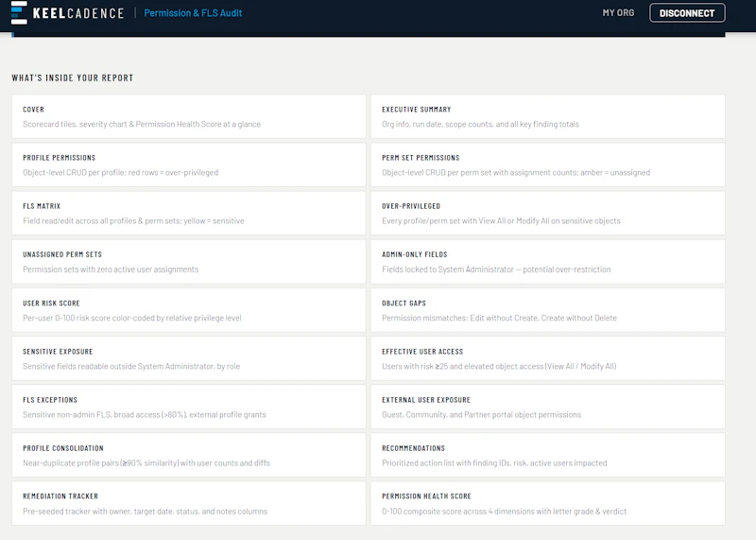Image resolution: width=756 pixels, height=540 pixels.
Task: Click text 'Permission sets with zero active user assignments'
Action: pos(111,270)
